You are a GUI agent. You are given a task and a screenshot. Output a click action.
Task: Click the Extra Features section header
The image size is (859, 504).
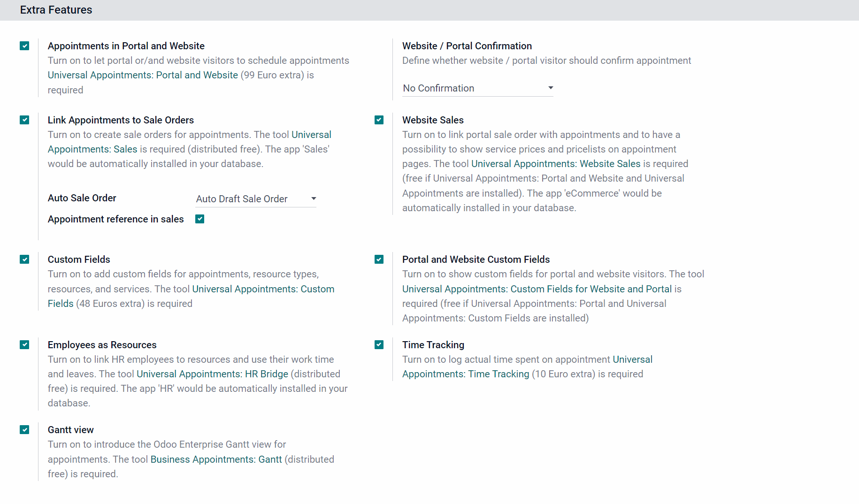click(x=56, y=10)
